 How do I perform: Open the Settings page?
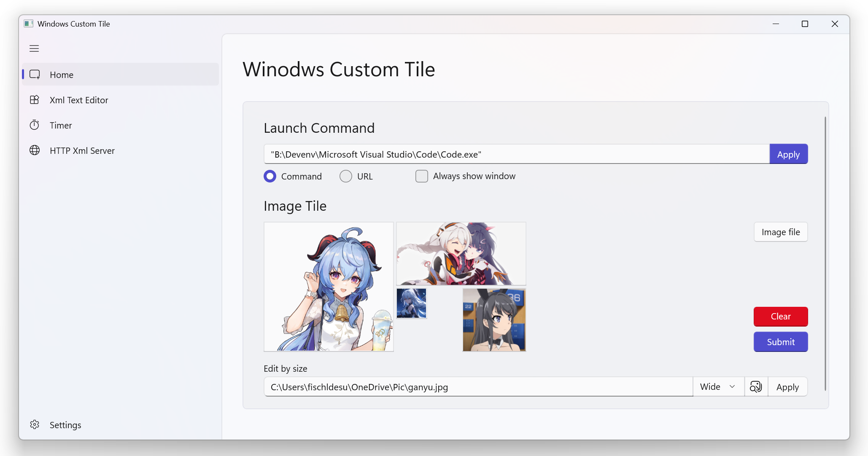click(121, 424)
